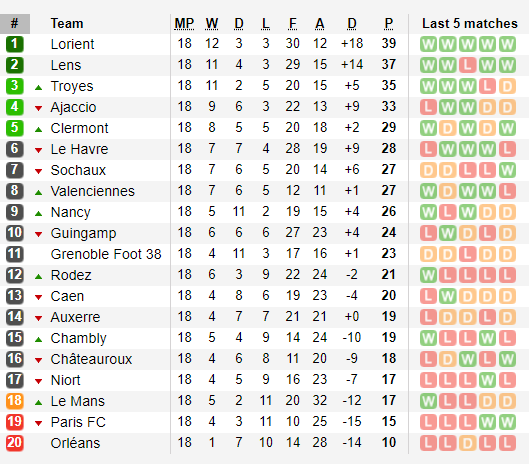Sort table by MP column header
This screenshot has width=529, height=464.
coord(184,24)
